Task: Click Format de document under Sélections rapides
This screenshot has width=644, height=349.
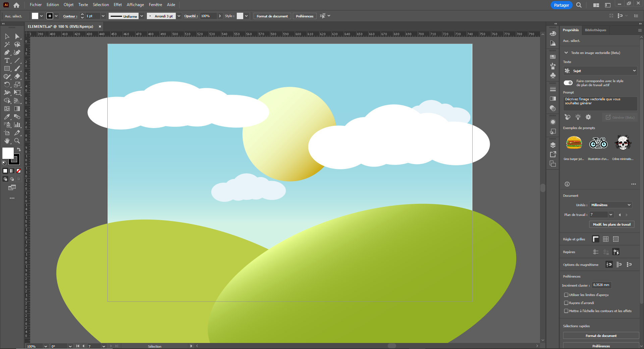Action: [x=601, y=336]
